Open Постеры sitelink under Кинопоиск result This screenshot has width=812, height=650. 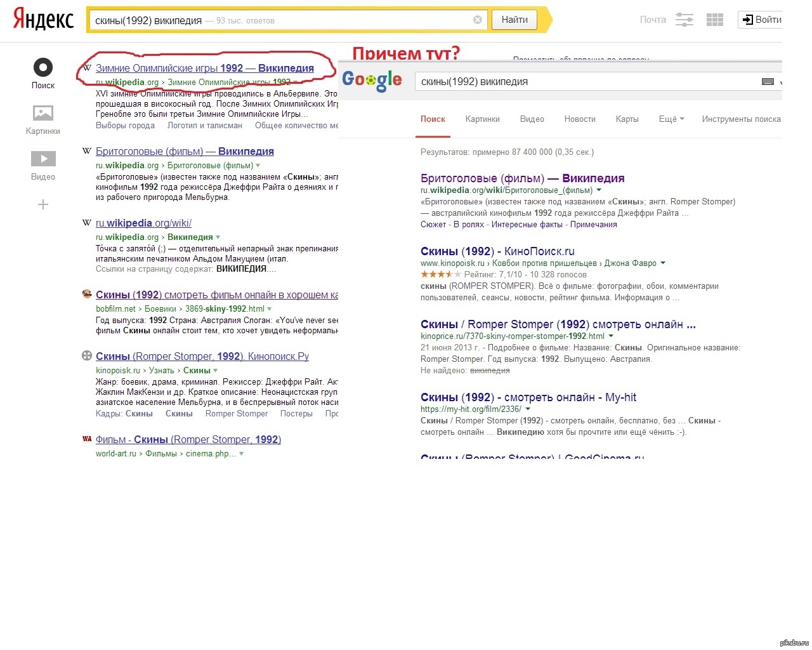pos(296,414)
